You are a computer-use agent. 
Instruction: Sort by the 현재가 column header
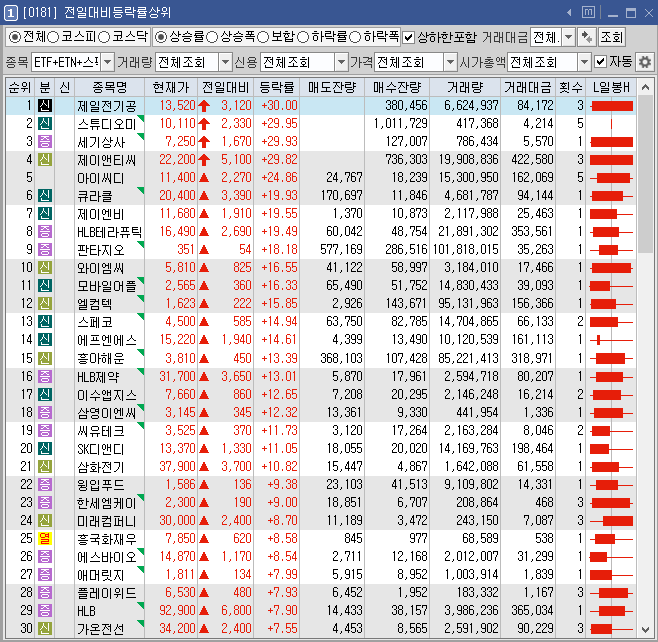click(171, 87)
